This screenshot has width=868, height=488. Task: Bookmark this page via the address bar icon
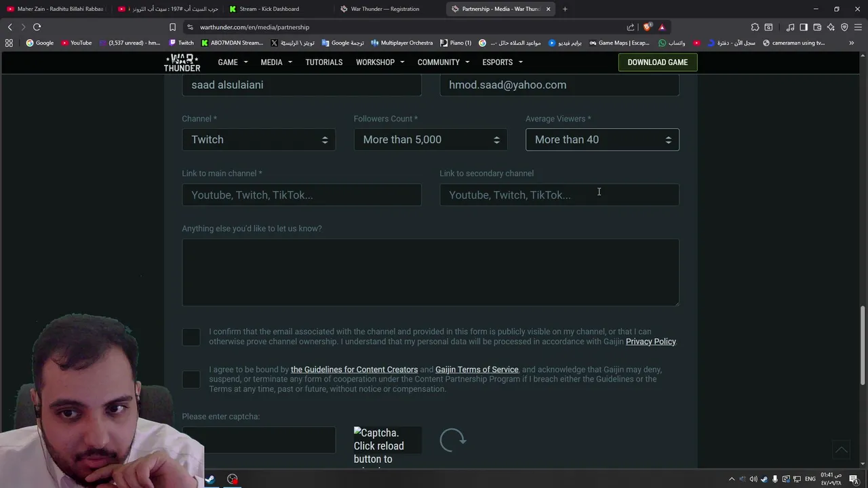coord(172,27)
